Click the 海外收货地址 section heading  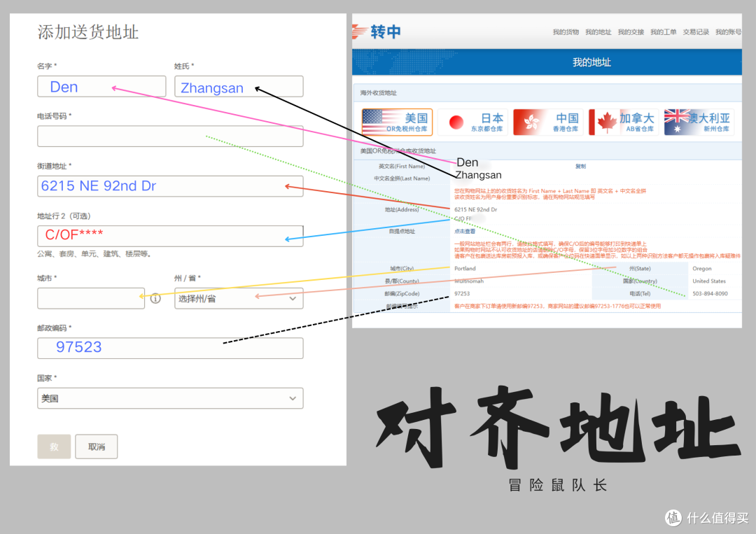pos(378,93)
